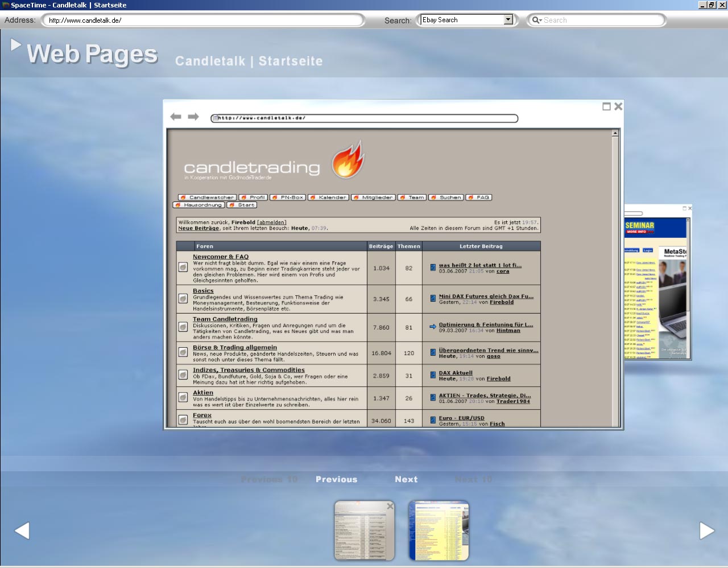Click the Previous navigation button
728x568 pixels.
[336, 479]
